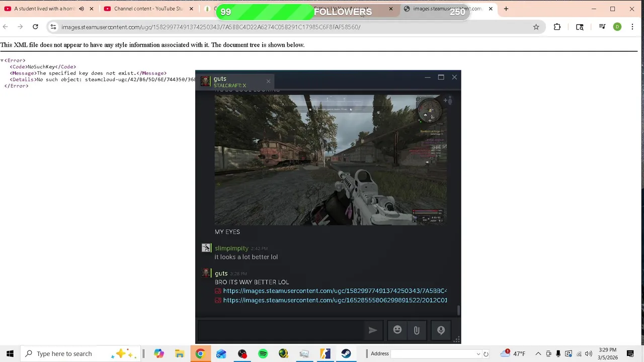This screenshot has height=362, width=644.
Task: Open media controls in Chrome toolbar
Action: 602,27
